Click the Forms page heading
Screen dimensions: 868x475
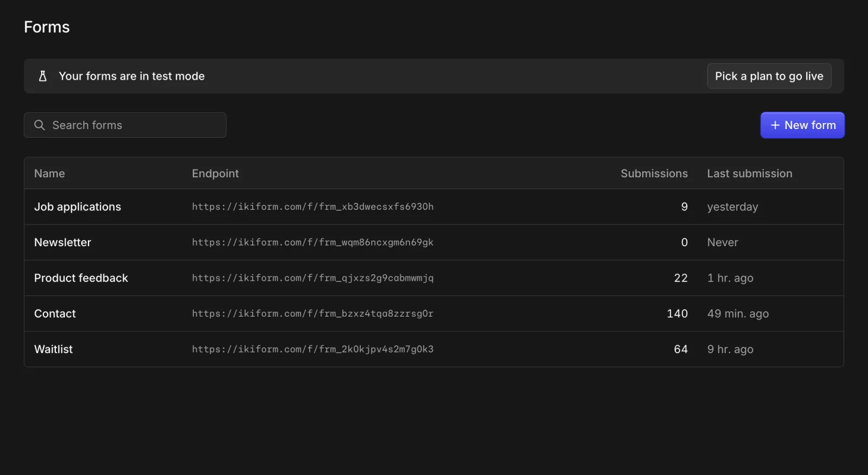coord(47,27)
